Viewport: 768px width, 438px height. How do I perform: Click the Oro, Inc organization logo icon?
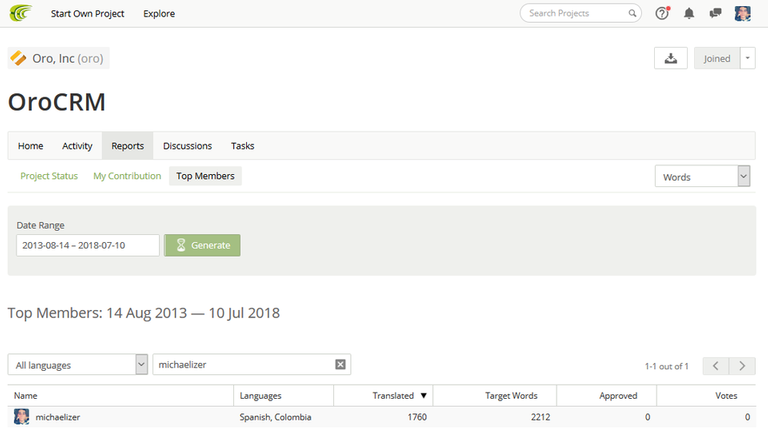[18, 58]
